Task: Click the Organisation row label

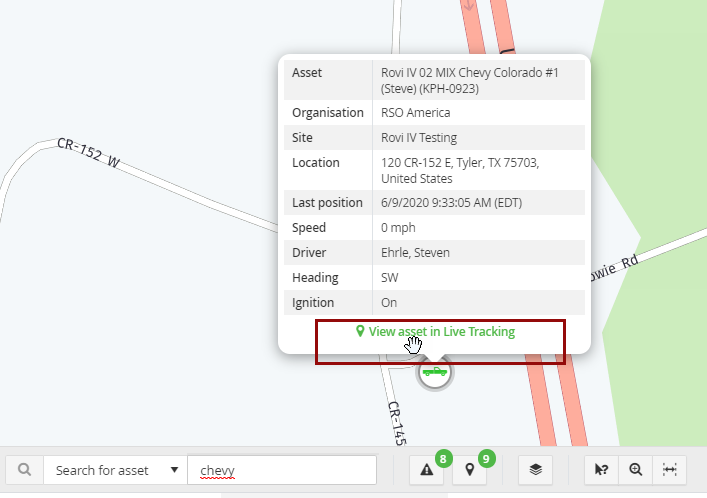Action: tap(328, 112)
